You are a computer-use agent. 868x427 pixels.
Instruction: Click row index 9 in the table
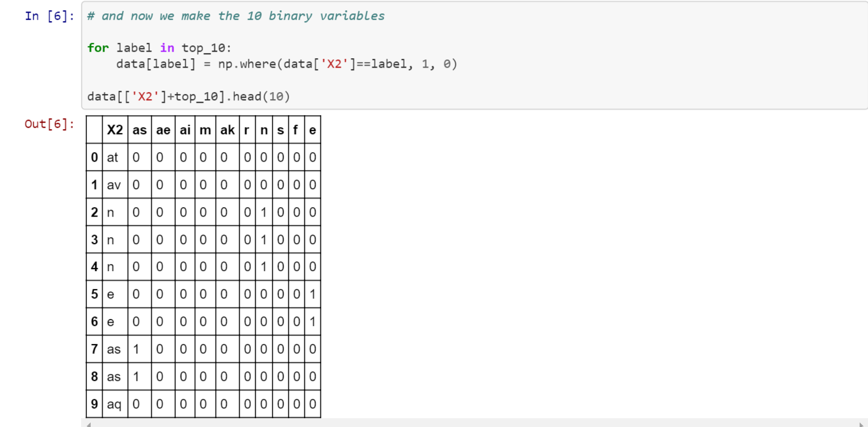(95, 404)
